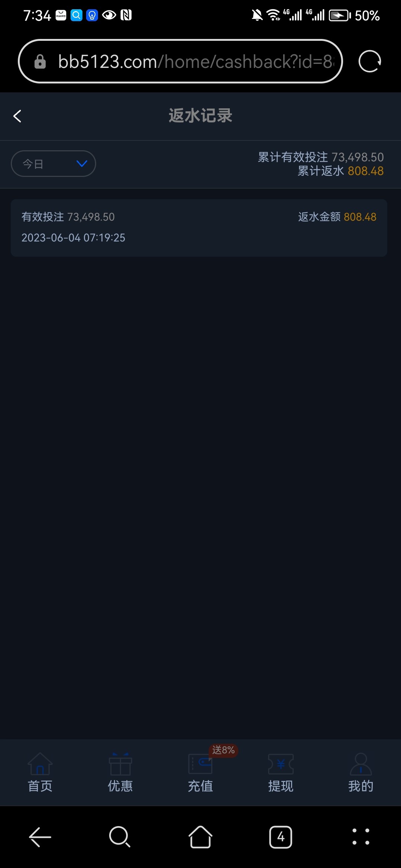Tap the 充值 wallet icon
This screenshot has height=868, width=401.
(200, 764)
